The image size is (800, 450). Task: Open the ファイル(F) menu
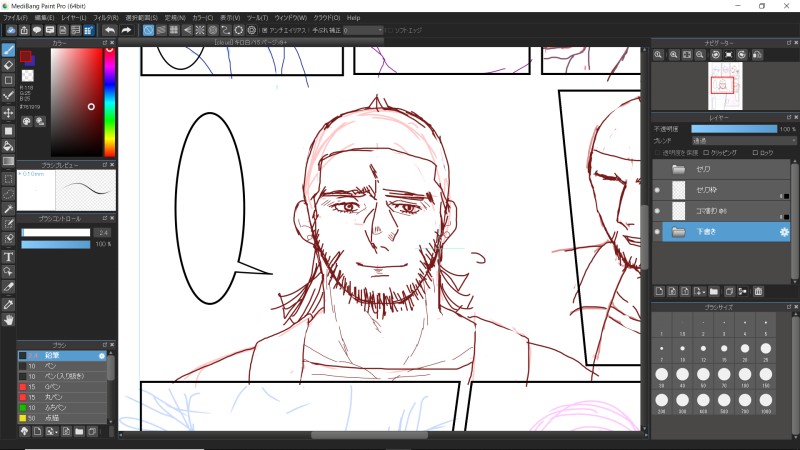click(15, 18)
